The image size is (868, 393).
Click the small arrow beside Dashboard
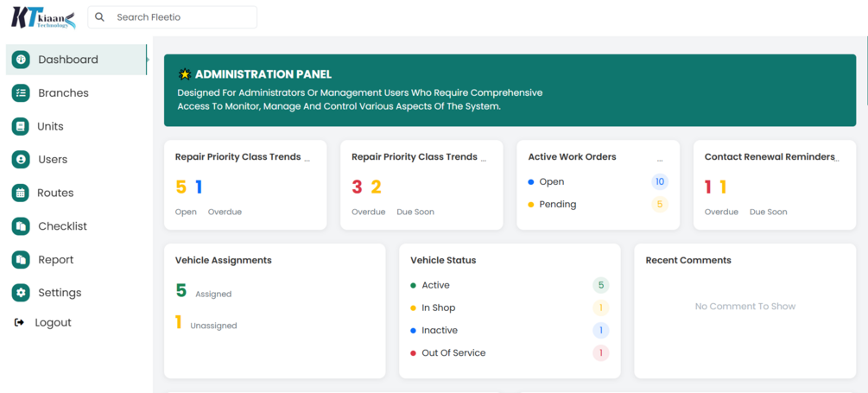(x=148, y=60)
